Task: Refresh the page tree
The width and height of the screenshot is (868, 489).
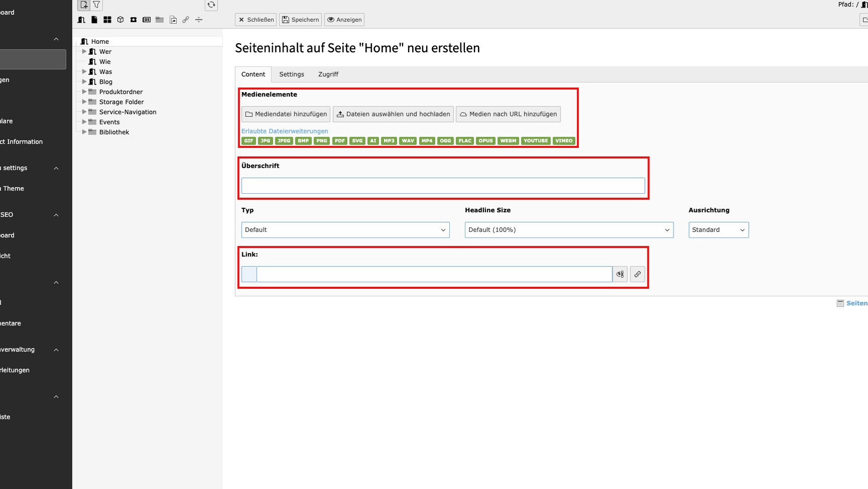Action: (211, 5)
